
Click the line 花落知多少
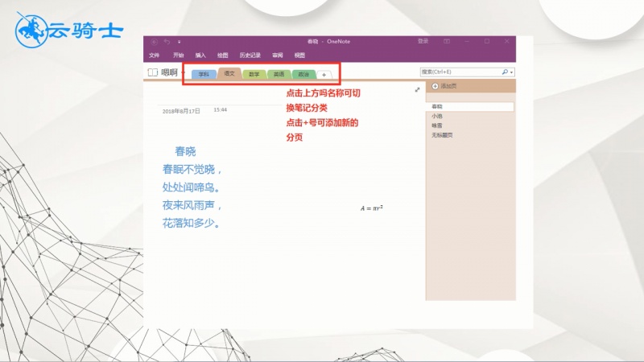192,223
